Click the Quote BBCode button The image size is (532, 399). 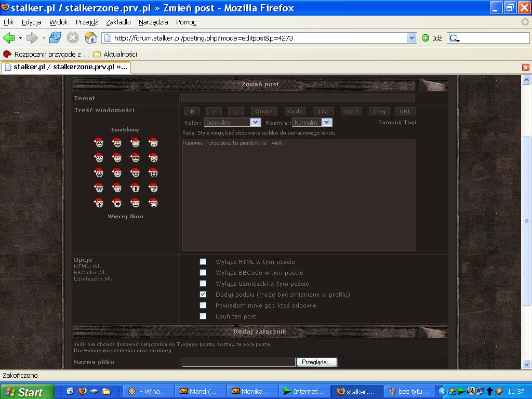(263, 111)
